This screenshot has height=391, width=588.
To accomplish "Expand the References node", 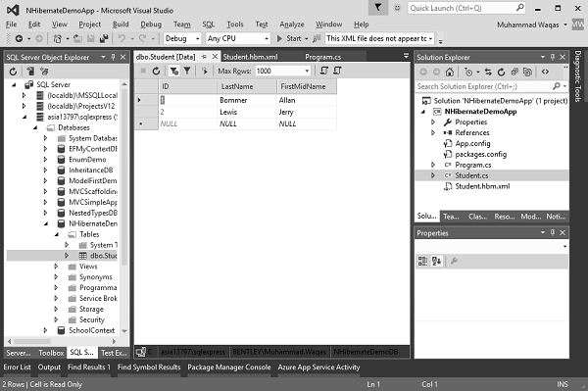I will coord(433,132).
